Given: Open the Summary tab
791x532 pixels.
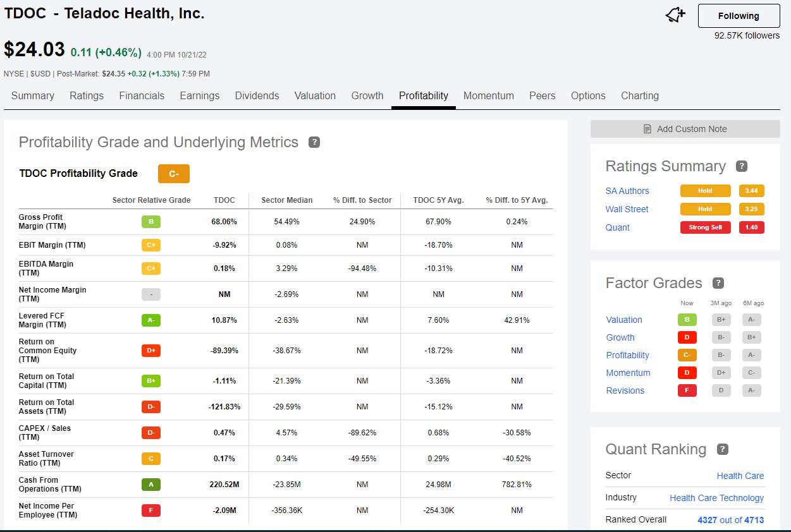Looking at the screenshot, I should (32, 96).
